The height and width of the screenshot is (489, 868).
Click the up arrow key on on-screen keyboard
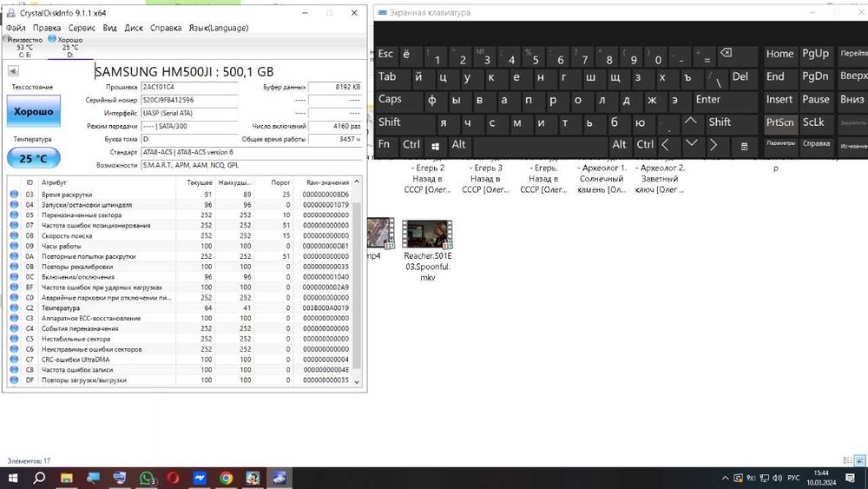691,122
